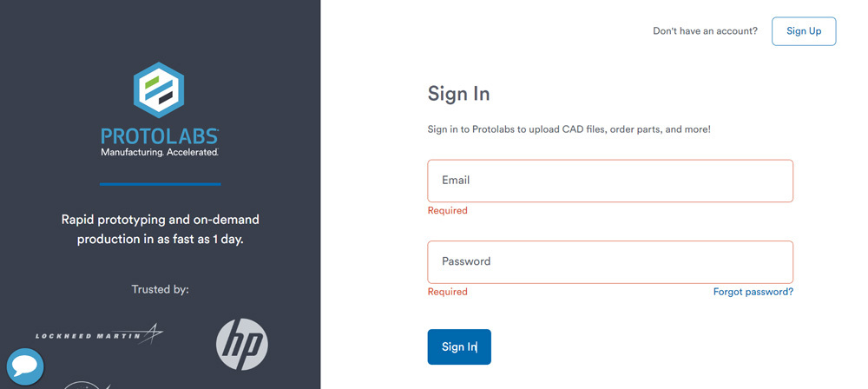This screenshot has width=868, height=389.
Task: Click the Sign In heading
Action: 458,94
